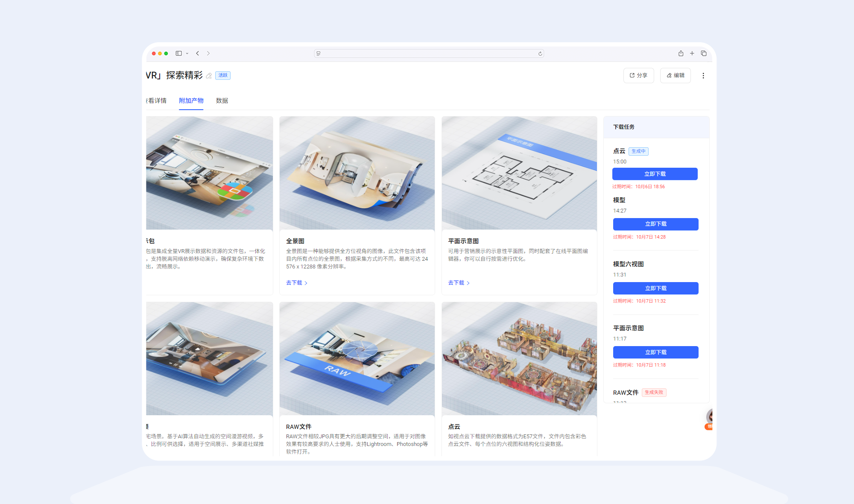
Task: Open the RAW文件 card thumbnail
Action: 357,358
